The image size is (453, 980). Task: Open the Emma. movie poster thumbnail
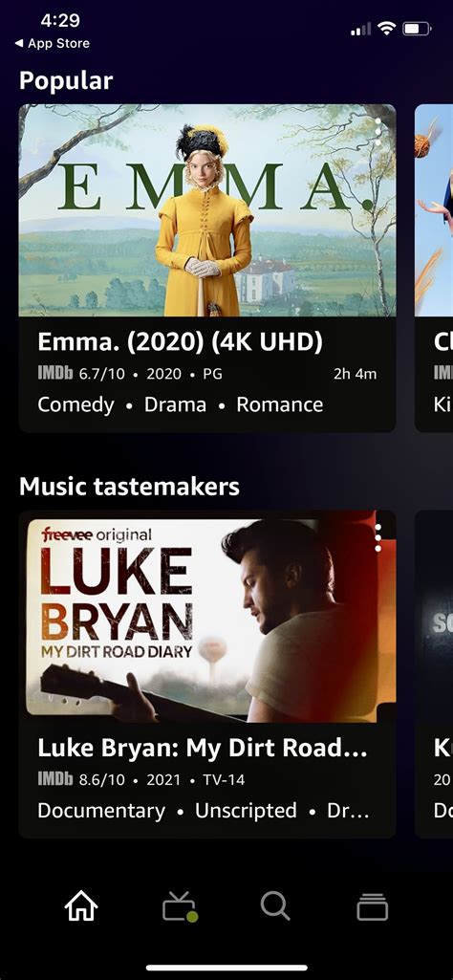tap(207, 210)
